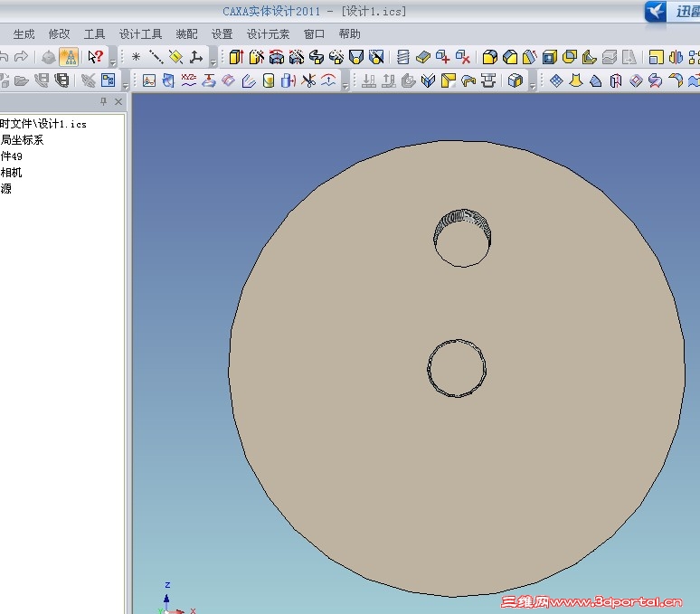The height and width of the screenshot is (614, 700).
Task: Expand the 3D curve toolbar options arrow
Action: [213, 61]
